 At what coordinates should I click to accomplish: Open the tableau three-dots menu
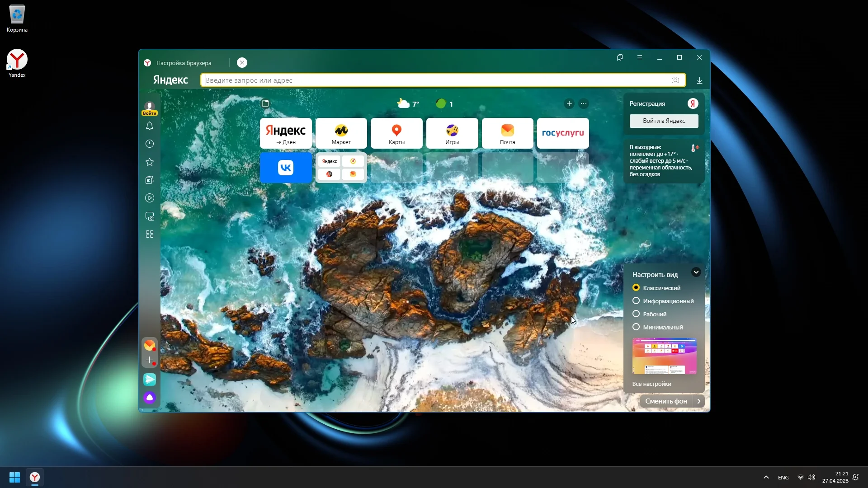coord(584,104)
